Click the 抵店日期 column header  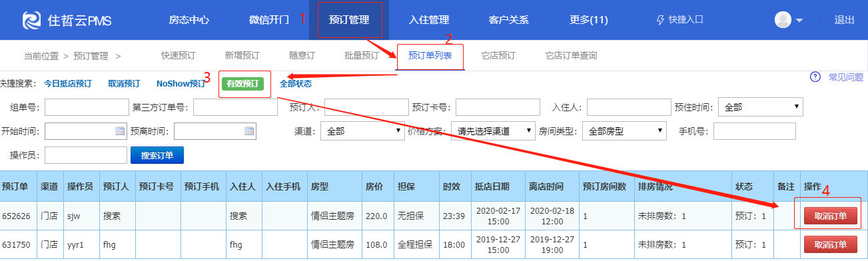[492, 186]
